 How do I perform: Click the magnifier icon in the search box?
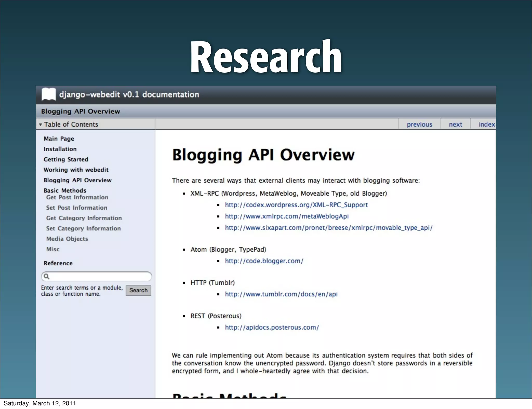pos(46,276)
